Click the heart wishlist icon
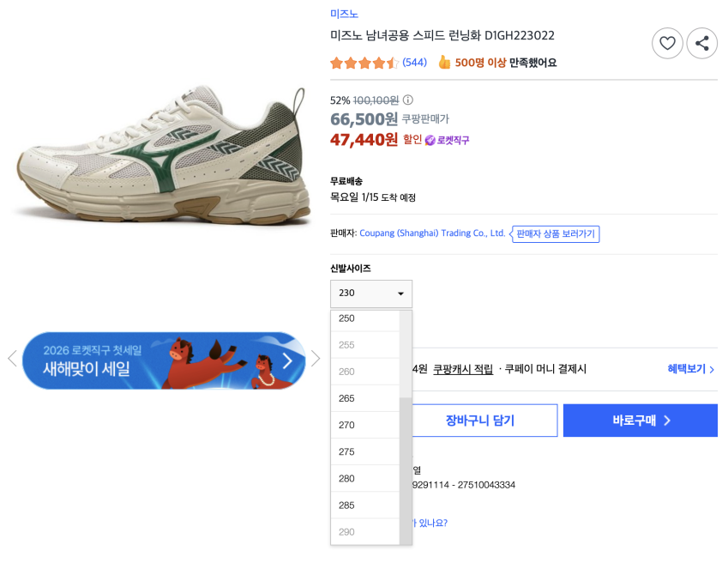Screen dimensions: 728x569 tap(667, 44)
